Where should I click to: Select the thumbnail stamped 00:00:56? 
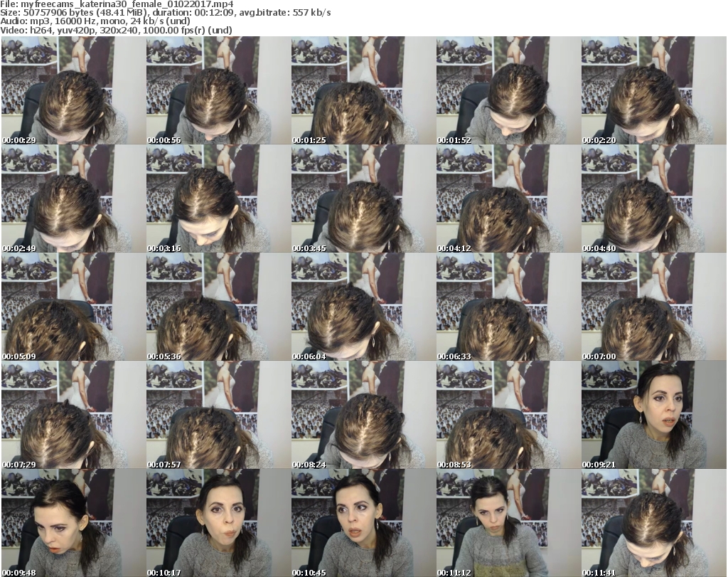click(219, 90)
